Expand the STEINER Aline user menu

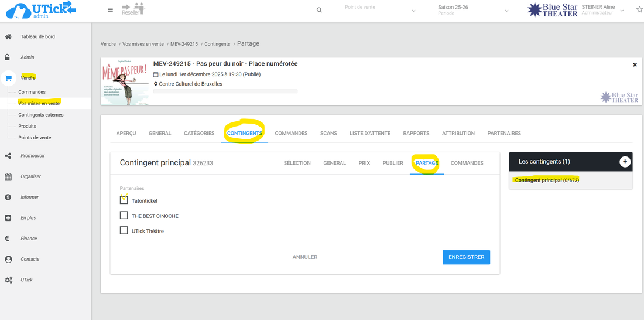click(x=622, y=11)
